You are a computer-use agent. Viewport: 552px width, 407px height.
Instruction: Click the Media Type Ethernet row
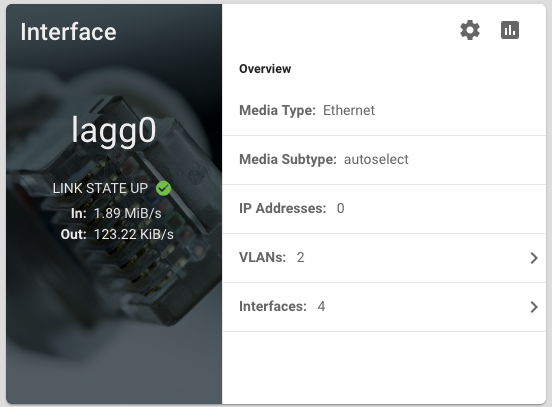(x=384, y=111)
